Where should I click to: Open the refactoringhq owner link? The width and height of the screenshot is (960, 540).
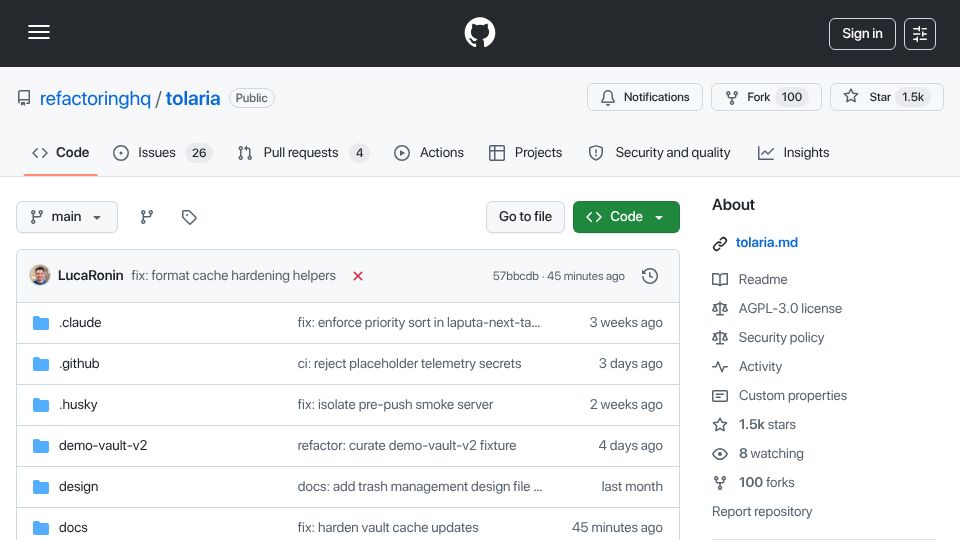95,99
